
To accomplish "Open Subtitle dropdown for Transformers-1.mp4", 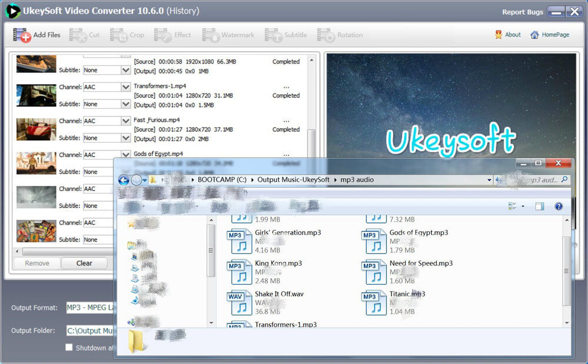I will [126, 104].
